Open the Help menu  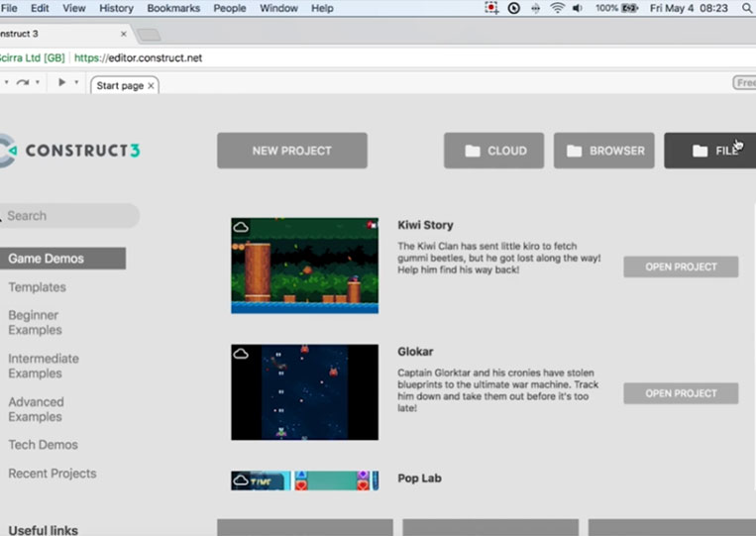[322, 8]
